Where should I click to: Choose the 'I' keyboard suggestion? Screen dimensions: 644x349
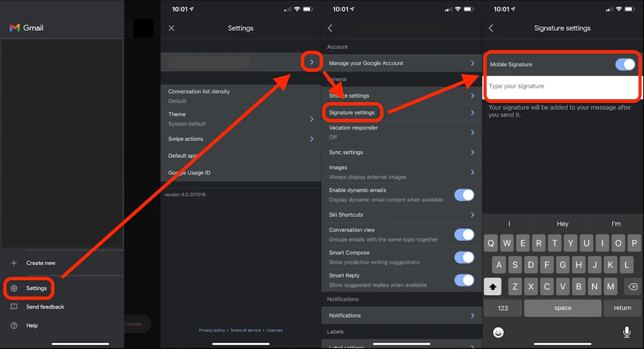coord(509,224)
